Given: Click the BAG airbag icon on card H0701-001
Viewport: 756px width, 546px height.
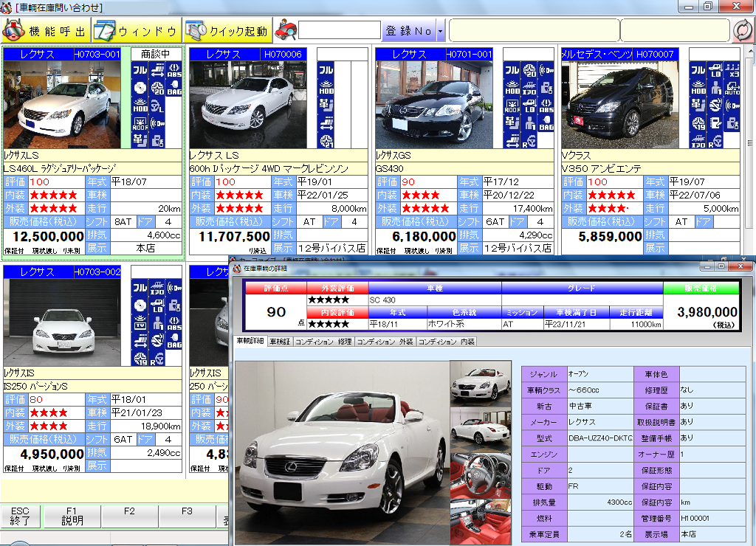Looking at the screenshot, I should pos(546,123).
